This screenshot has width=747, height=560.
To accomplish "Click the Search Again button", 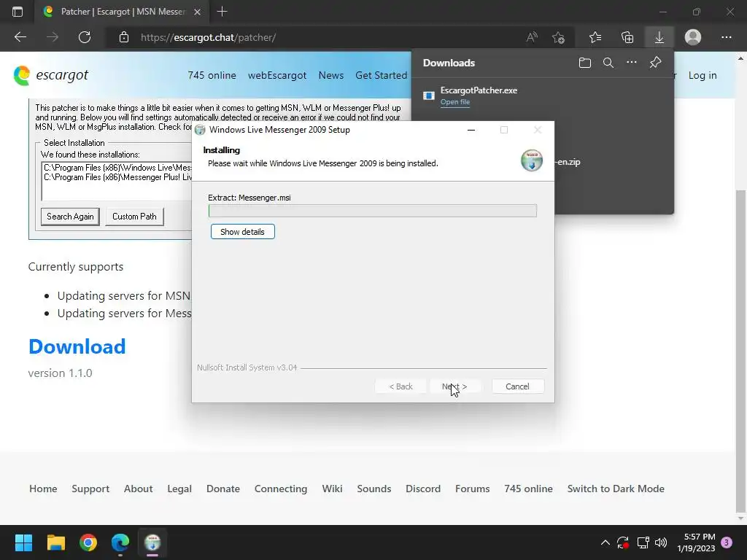I will (70, 216).
